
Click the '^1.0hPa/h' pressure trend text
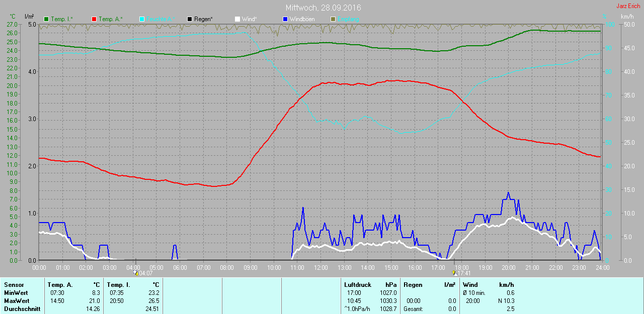[x=358, y=309]
